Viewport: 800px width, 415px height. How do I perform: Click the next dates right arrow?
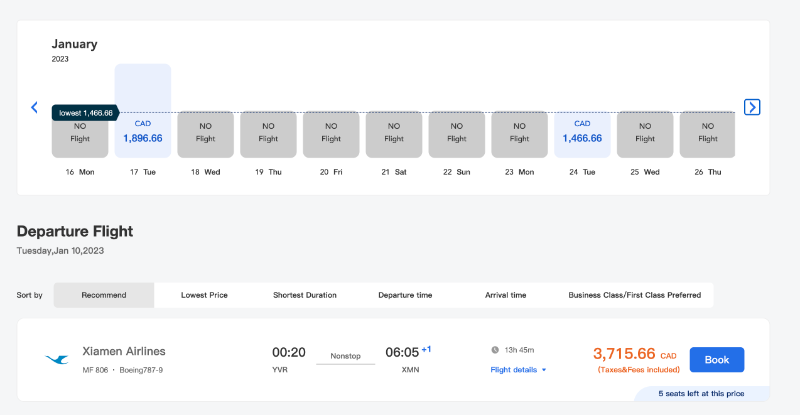[x=752, y=107]
